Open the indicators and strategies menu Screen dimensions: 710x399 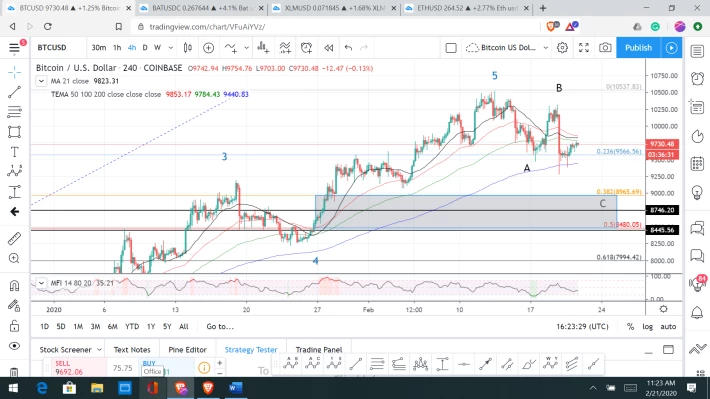231,48
